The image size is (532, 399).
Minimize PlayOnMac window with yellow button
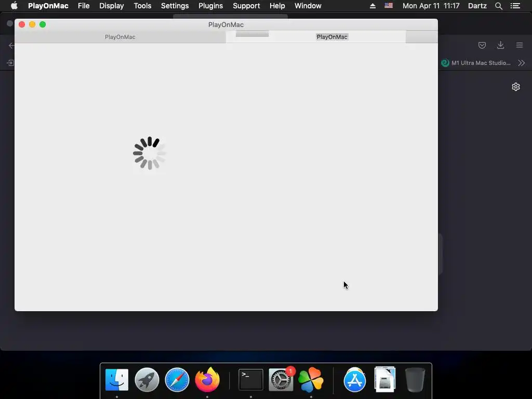32,24
